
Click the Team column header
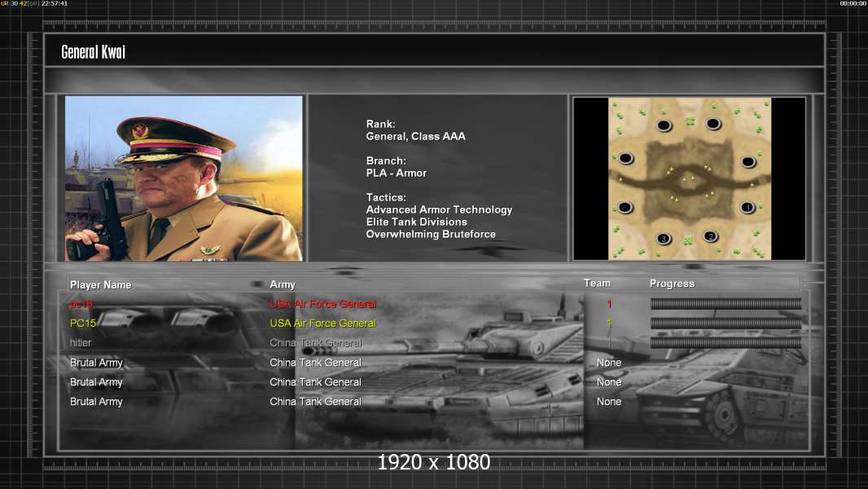(597, 283)
